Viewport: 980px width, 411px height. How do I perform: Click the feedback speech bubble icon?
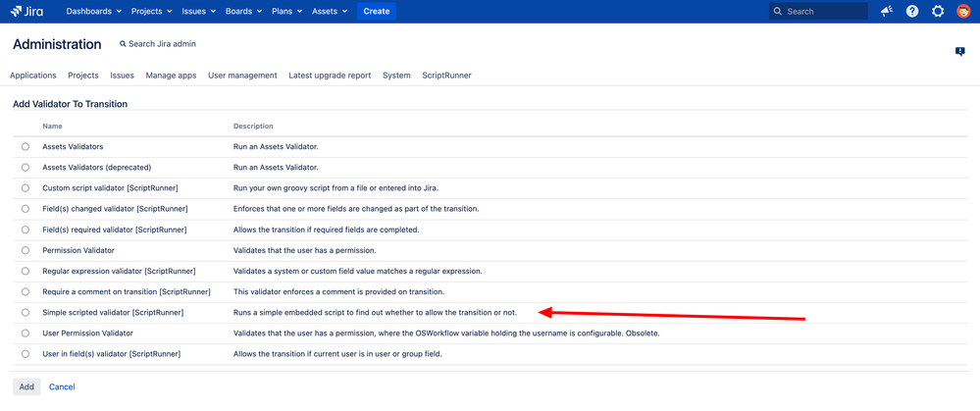tap(960, 52)
